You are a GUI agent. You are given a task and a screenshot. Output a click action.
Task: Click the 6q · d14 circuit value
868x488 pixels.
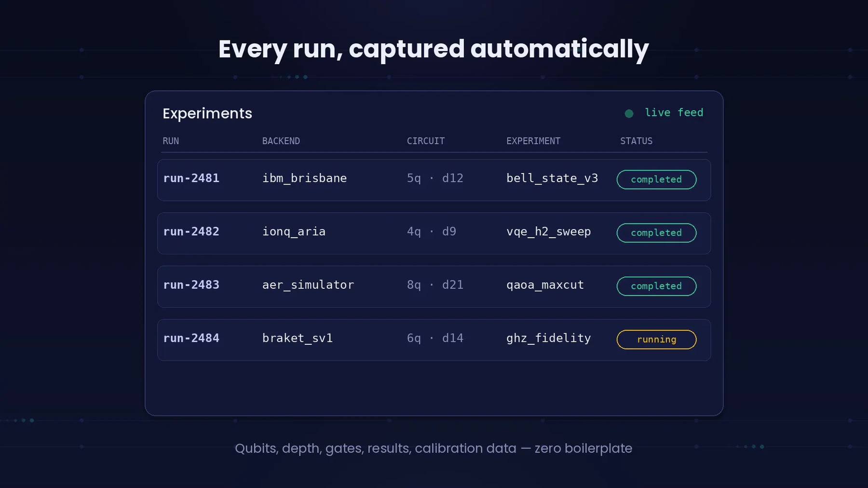(435, 338)
